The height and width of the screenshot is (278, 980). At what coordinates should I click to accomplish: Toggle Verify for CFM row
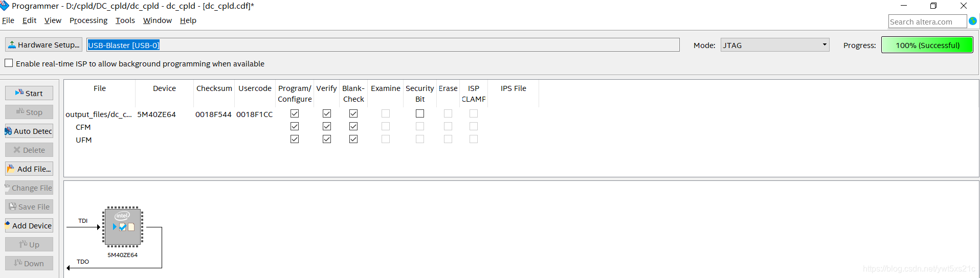point(327,126)
